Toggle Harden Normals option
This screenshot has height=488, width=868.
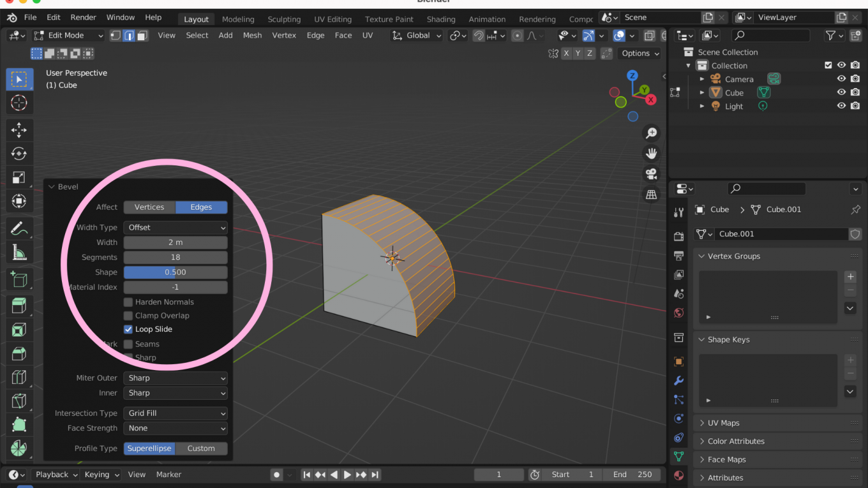[128, 302]
